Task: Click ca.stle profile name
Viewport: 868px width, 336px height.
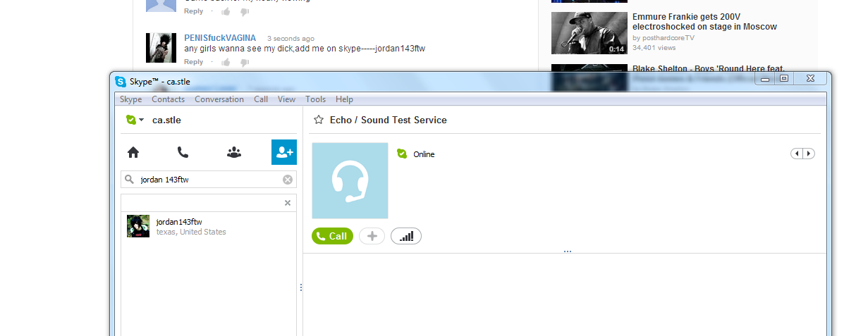Action: [x=166, y=120]
